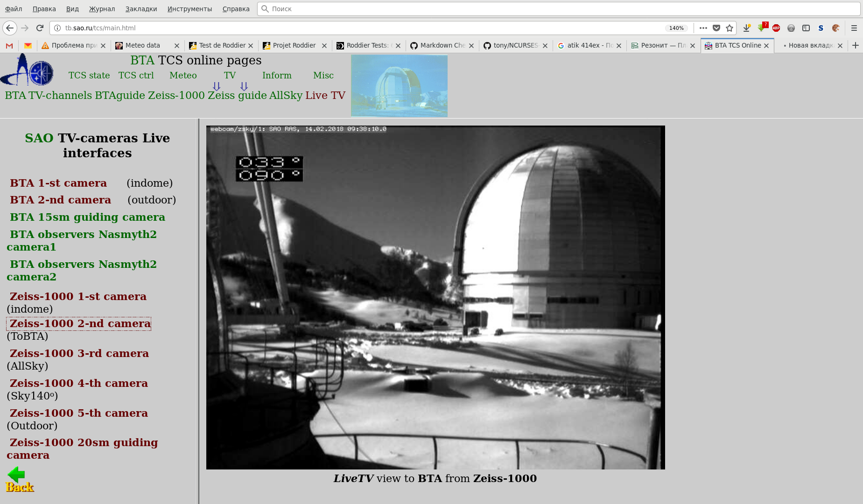Screen dimensions: 863x504
Task: Close the BTA TCS Online tab
Action: pos(766,45)
